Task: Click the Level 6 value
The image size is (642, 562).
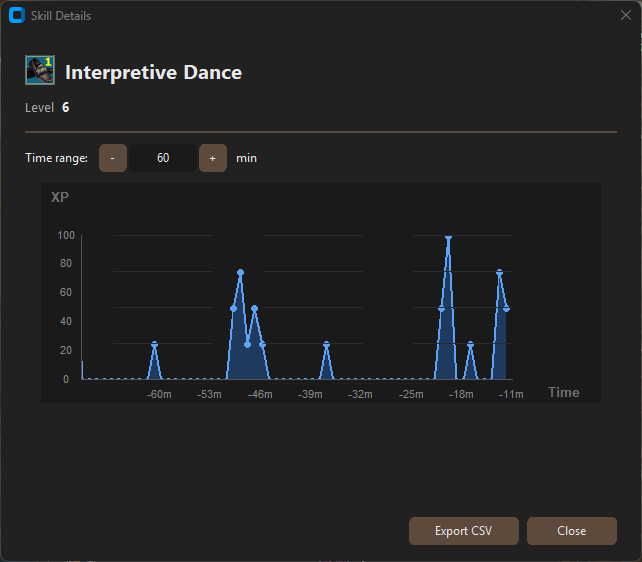Action: [x=66, y=108]
